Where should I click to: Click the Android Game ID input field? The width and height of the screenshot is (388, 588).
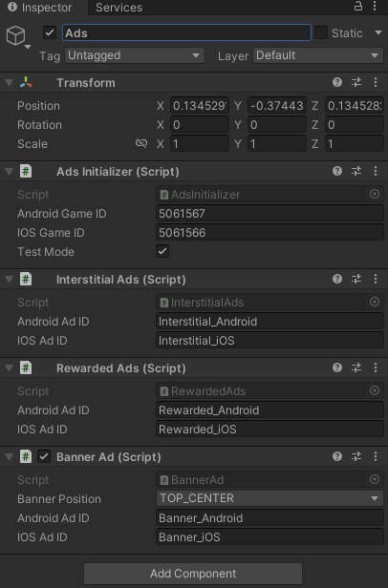[x=269, y=214]
